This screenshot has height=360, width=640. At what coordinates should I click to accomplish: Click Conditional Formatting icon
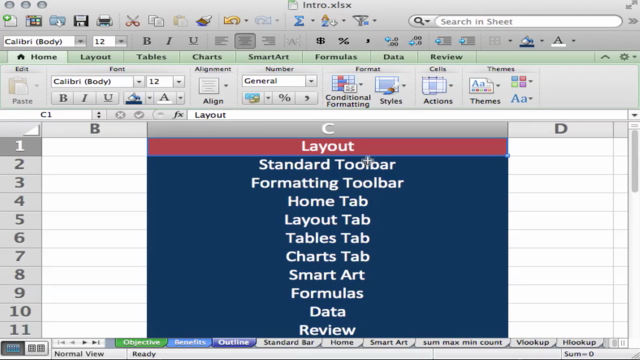tap(344, 84)
